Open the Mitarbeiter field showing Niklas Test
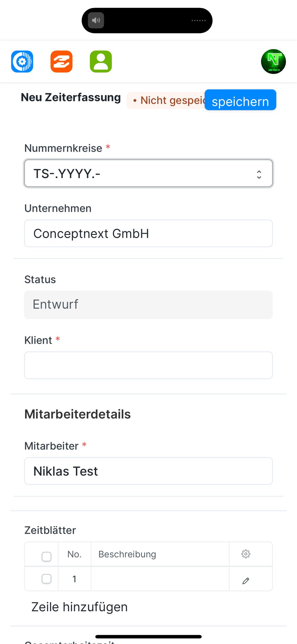297x644 pixels. [148, 471]
